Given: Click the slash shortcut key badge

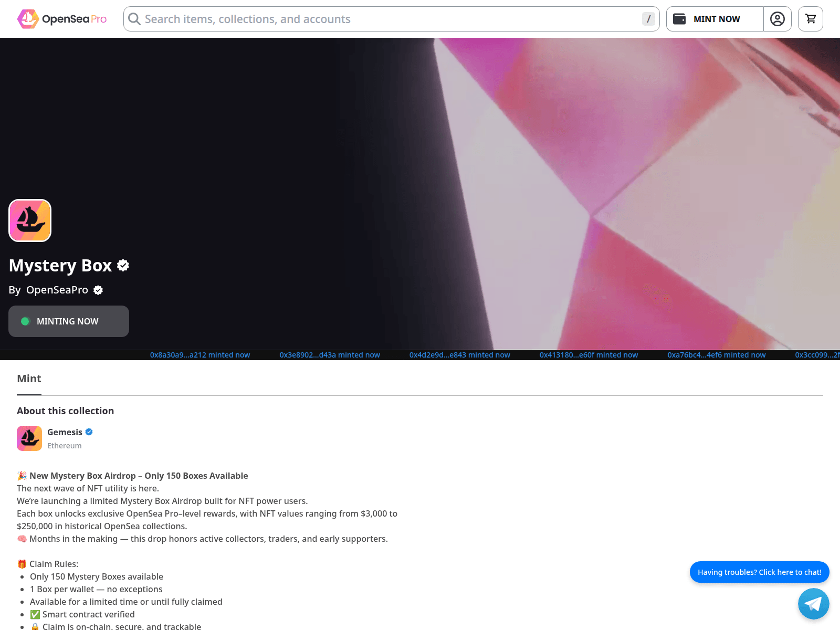Looking at the screenshot, I should click(x=648, y=19).
